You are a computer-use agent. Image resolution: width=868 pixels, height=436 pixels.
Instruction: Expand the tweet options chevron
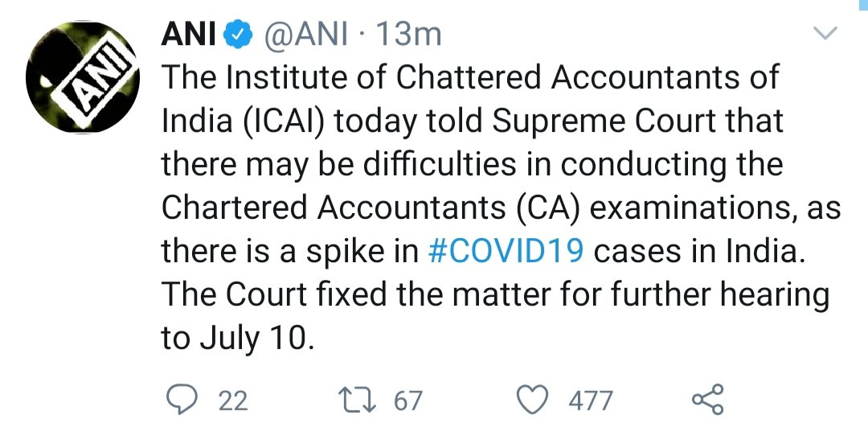(825, 33)
